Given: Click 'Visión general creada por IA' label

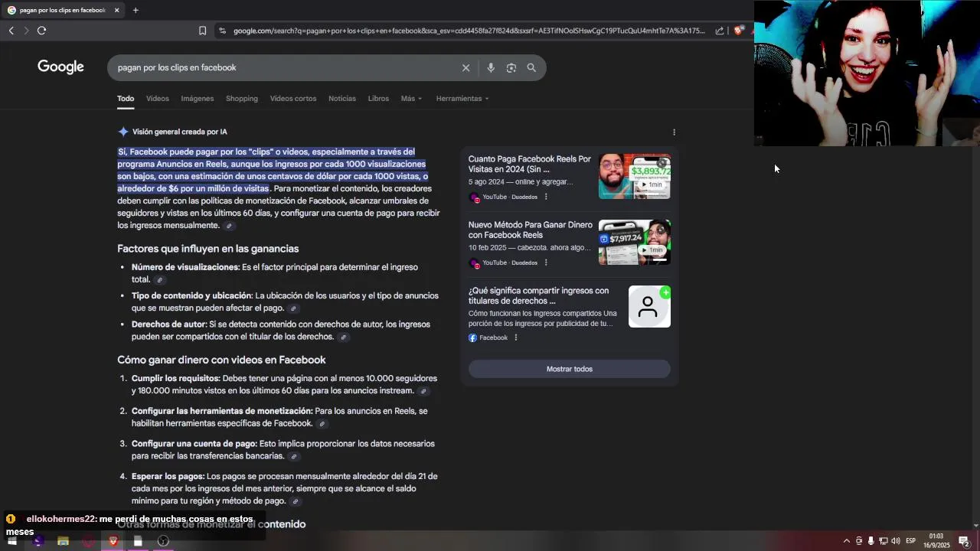Looking at the screenshot, I should [180, 132].
